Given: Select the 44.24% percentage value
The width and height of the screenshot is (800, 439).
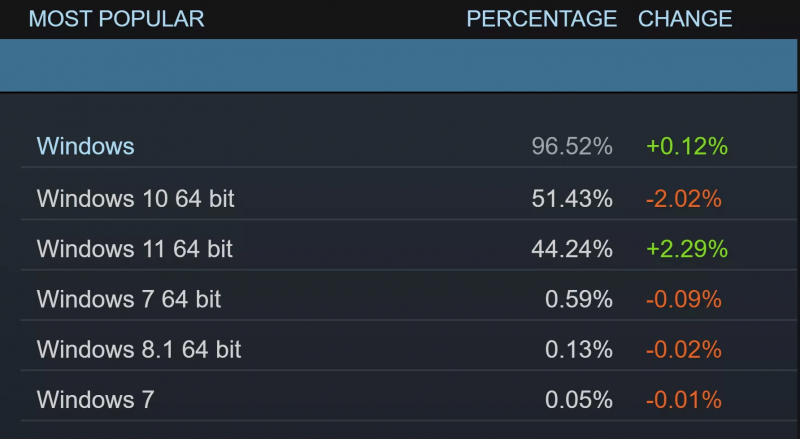Looking at the screenshot, I should click(x=572, y=249).
